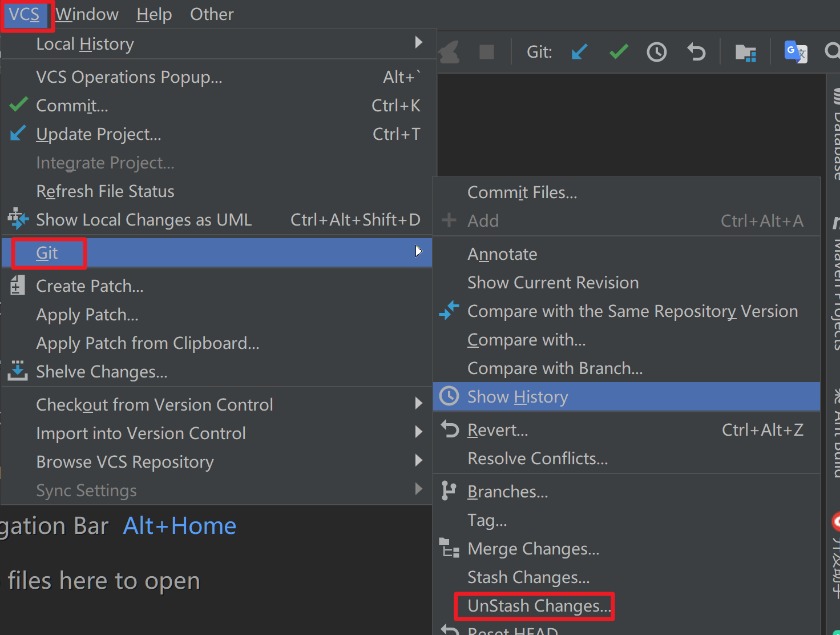Viewport: 840px width, 635px height.
Task: Choose Tag... in Git submenu
Action: click(x=627, y=520)
